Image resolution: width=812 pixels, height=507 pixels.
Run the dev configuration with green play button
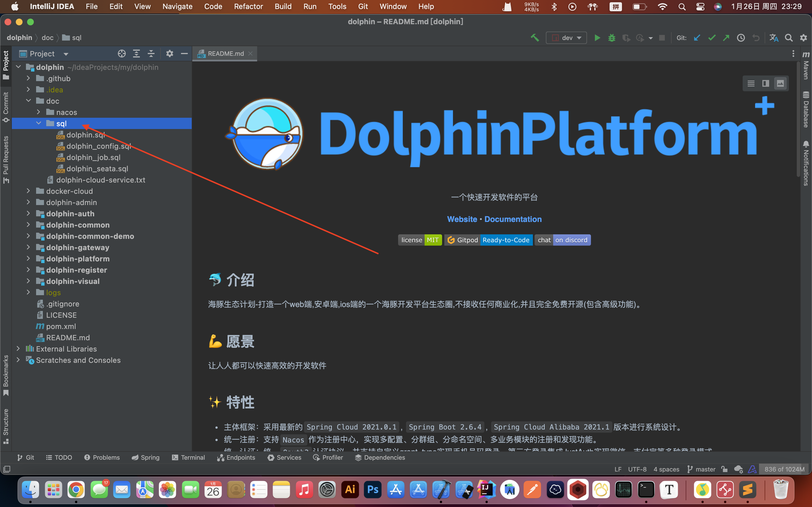point(597,38)
